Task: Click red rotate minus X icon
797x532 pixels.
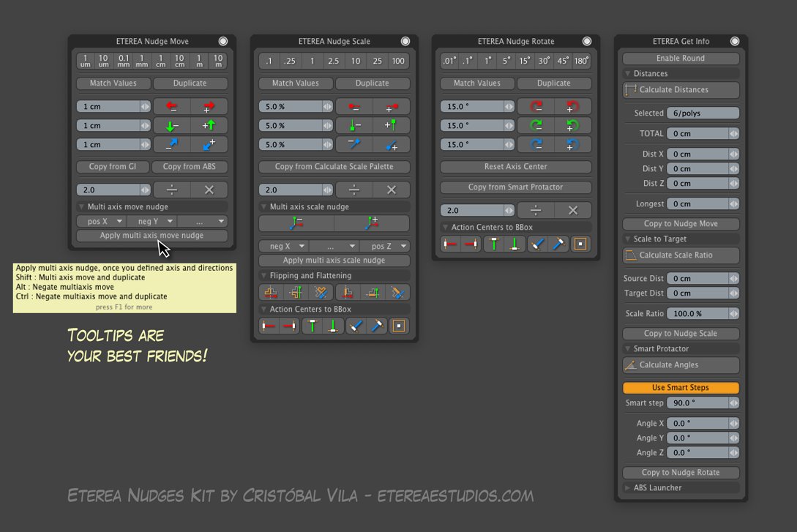Action: 536,107
